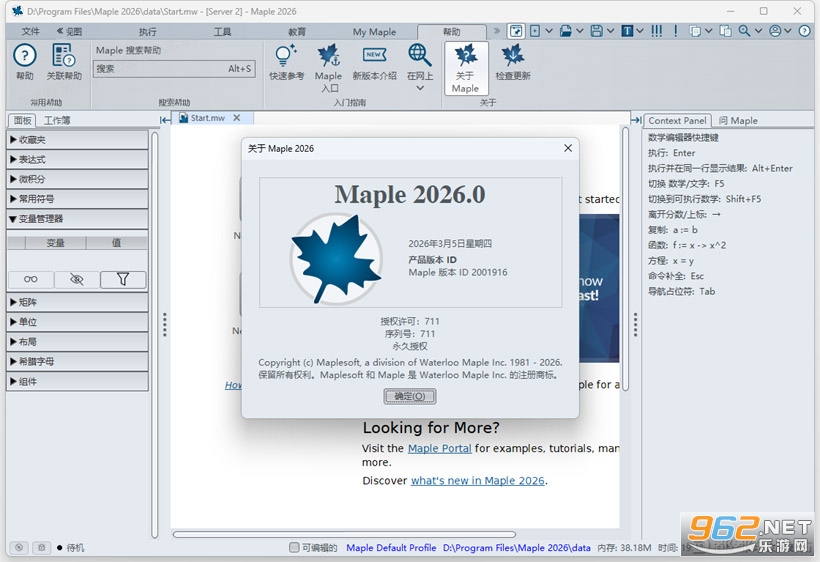This screenshot has height=562, width=820.
Task: Click the document horizontal scrollbar
Action: pos(344,534)
